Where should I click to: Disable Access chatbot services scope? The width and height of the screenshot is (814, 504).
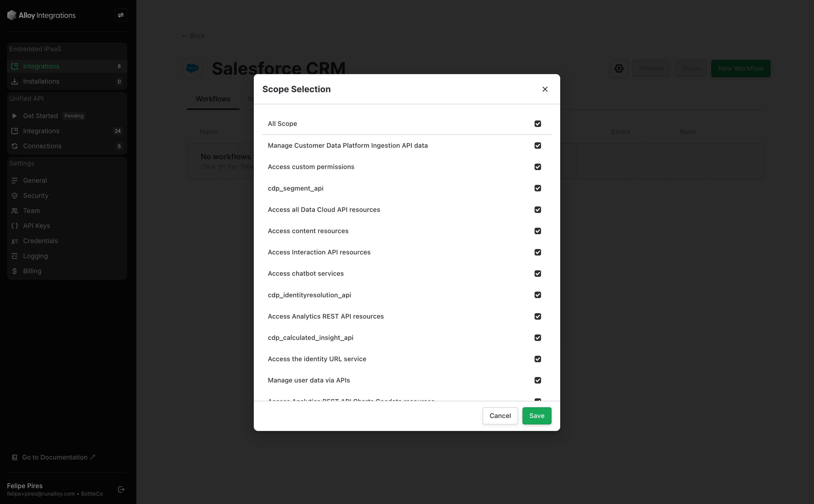tap(538, 274)
